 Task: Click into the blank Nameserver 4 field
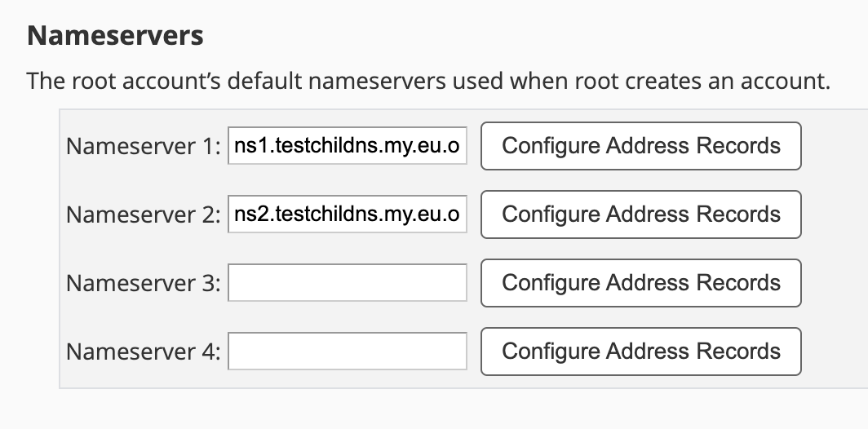click(348, 352)
